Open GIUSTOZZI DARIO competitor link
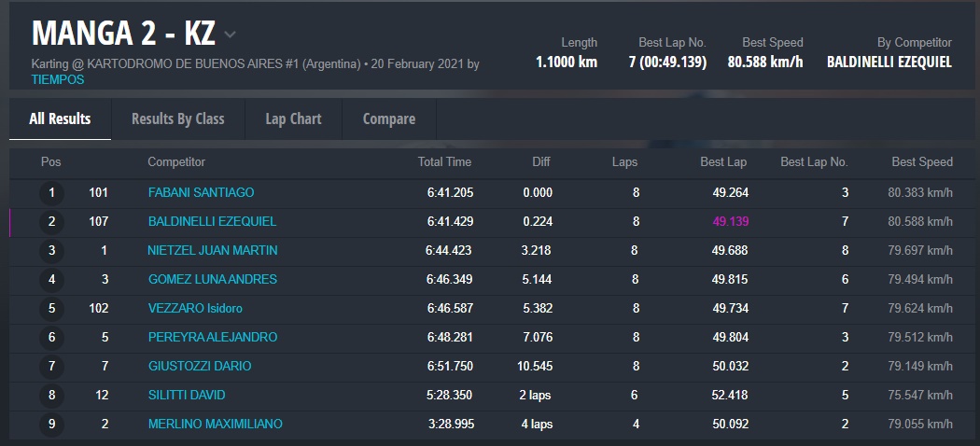Image resolution: width=980 pixels, height=446 pixels. pos(199,367)
